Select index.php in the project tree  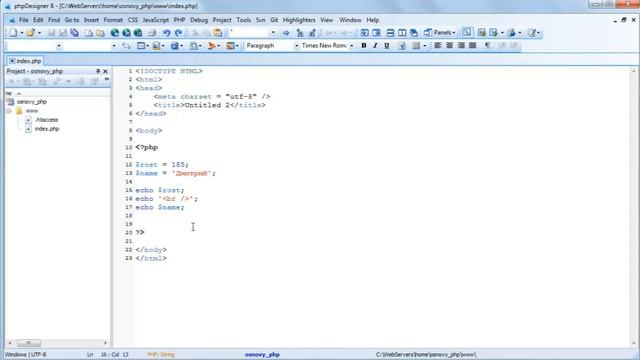[47, 129]
